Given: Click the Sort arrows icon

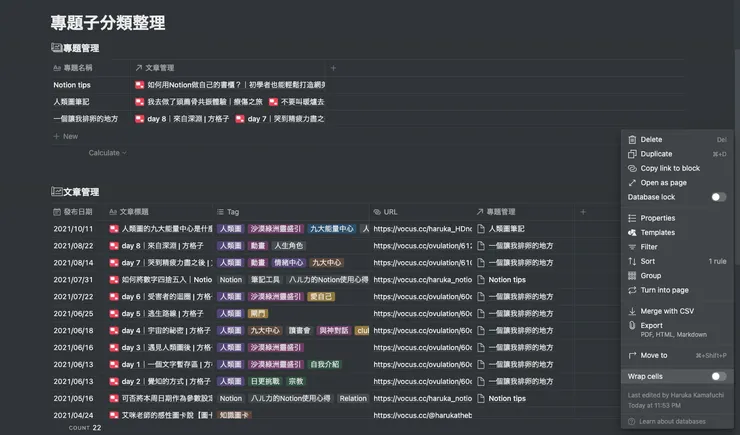Looking at the screenshot, I should point(632,261).
